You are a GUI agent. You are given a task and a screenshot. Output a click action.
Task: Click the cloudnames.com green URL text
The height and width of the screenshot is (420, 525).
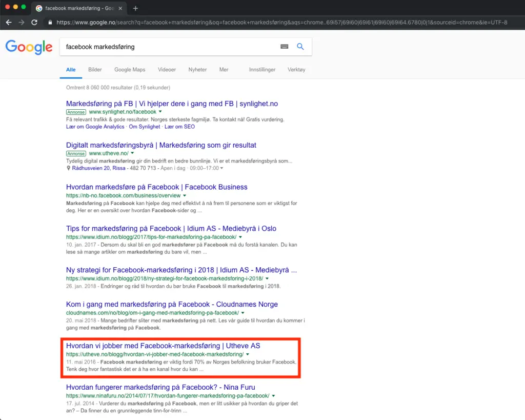click(x=152, y=313)
